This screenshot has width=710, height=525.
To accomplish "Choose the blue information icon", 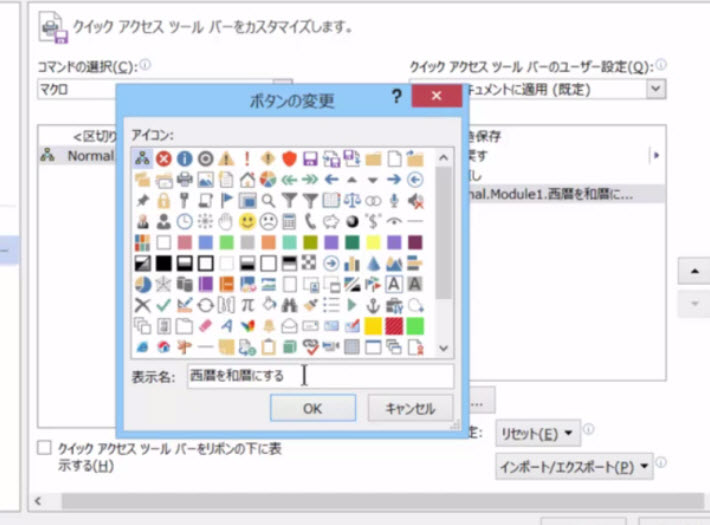I will click(184, 158).
